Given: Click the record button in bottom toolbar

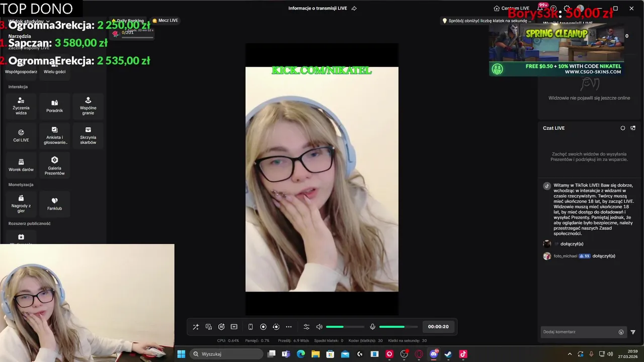Looking at the screenshot, I should pos(263,327).
